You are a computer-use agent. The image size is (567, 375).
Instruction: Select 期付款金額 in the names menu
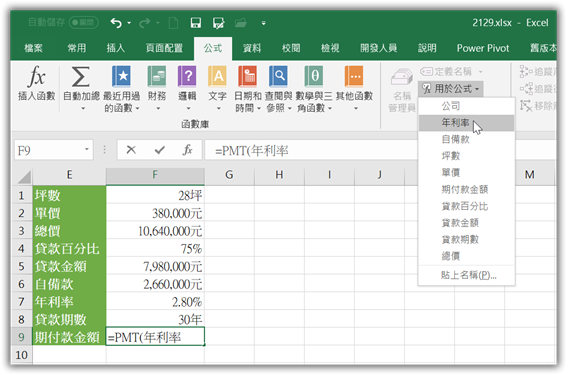(466, 189)
